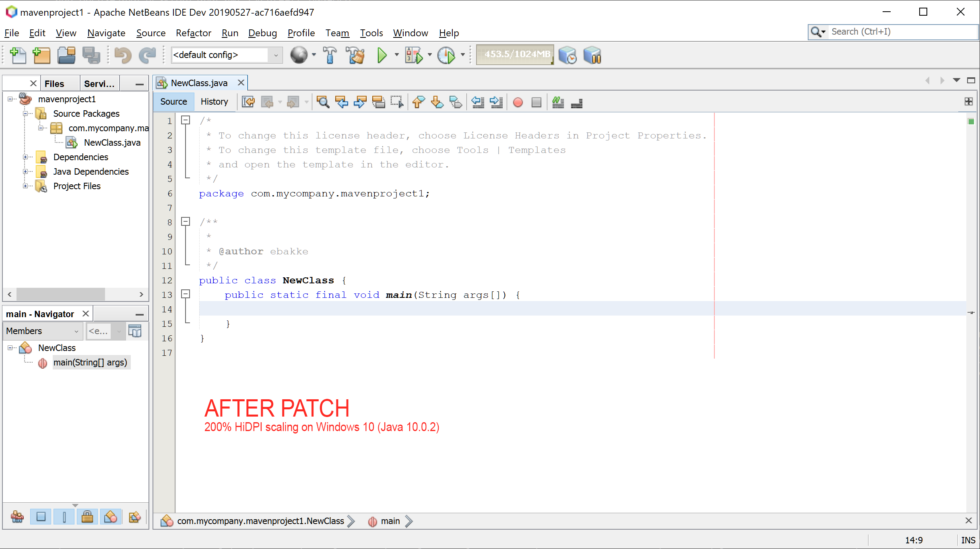Click Shift Line Left icon
This screenshot has width=980, height=549.
[x=478, y=102]
